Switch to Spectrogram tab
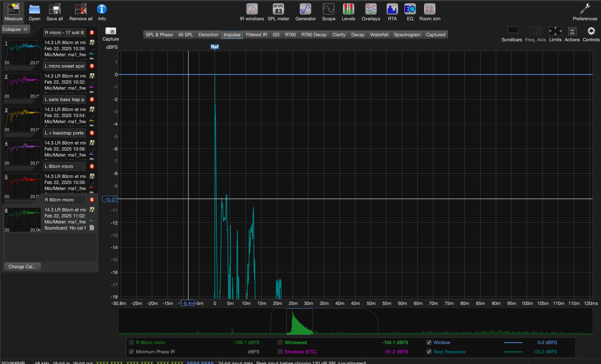Viewport: 601px width, 364px height. pos(407,35)
